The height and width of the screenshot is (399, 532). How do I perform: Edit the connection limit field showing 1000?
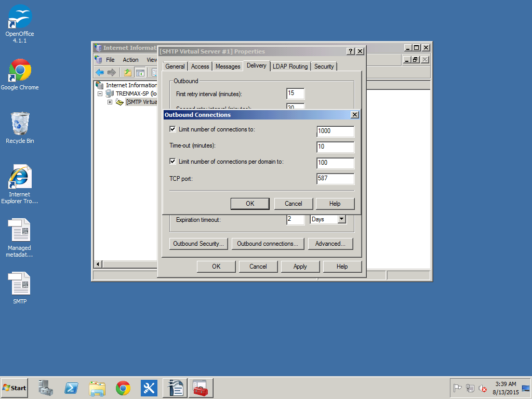335,131
